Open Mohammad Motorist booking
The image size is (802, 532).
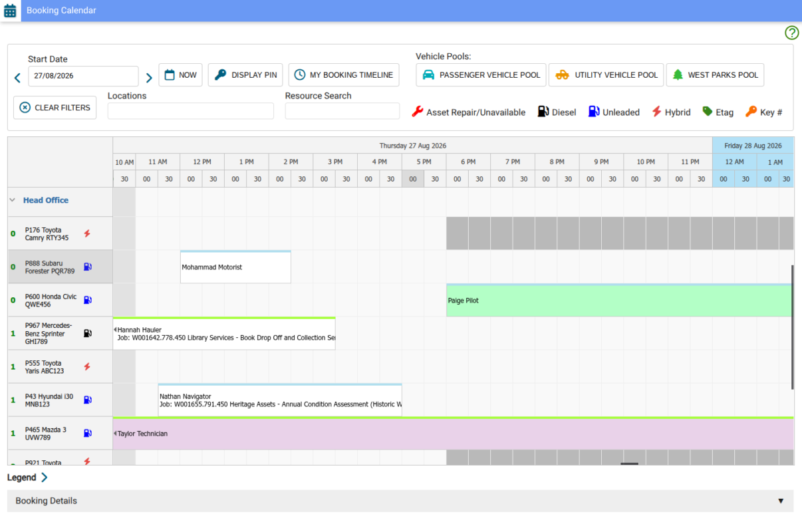pos(235,267)
